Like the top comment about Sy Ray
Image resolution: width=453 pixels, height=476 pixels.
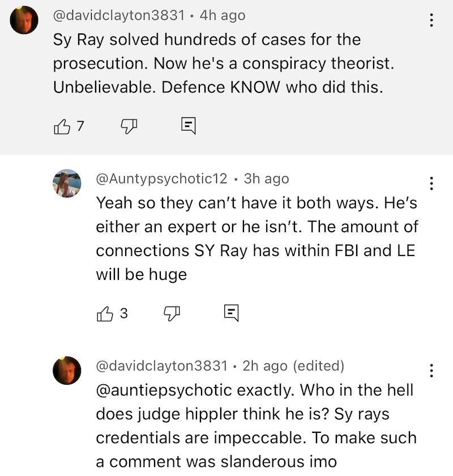tap(61, 127)
